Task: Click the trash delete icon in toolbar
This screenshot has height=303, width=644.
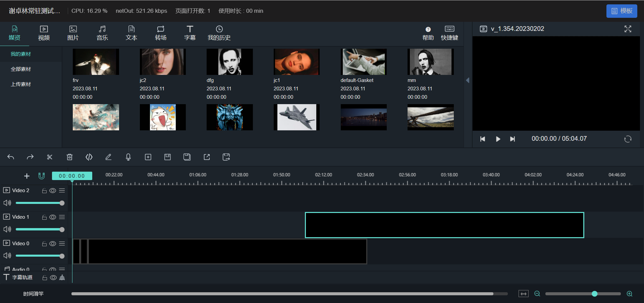Action: coord(69,157)
